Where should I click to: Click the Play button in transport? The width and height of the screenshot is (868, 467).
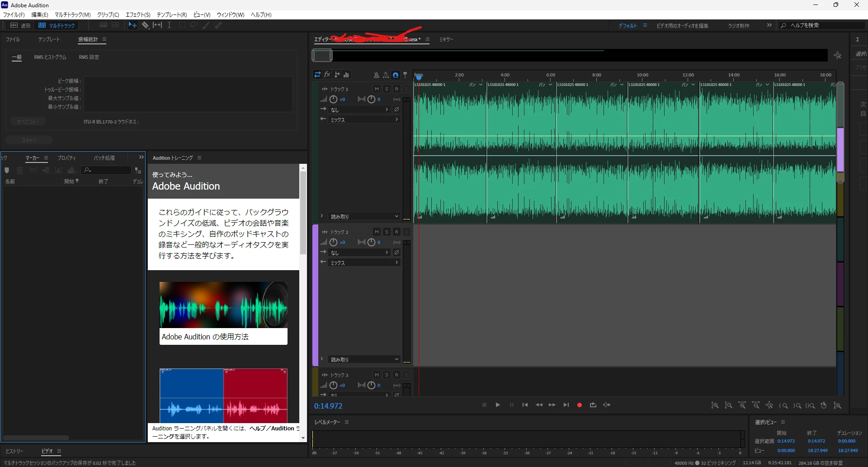(498, 405)
